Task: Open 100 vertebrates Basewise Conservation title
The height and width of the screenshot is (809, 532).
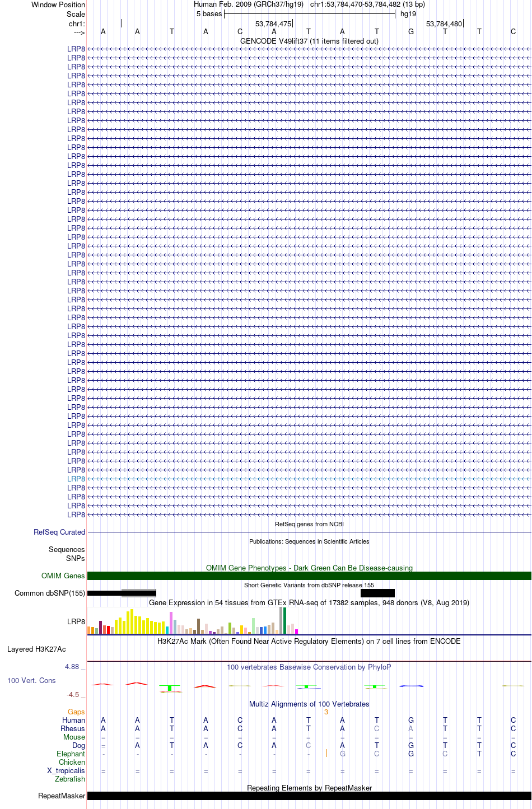Action: 309,667
